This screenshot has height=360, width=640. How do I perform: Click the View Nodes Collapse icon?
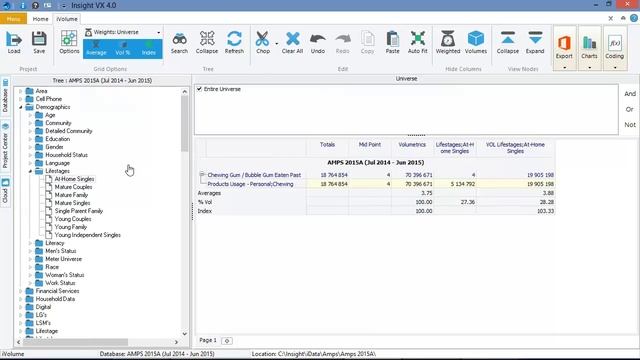508,38
